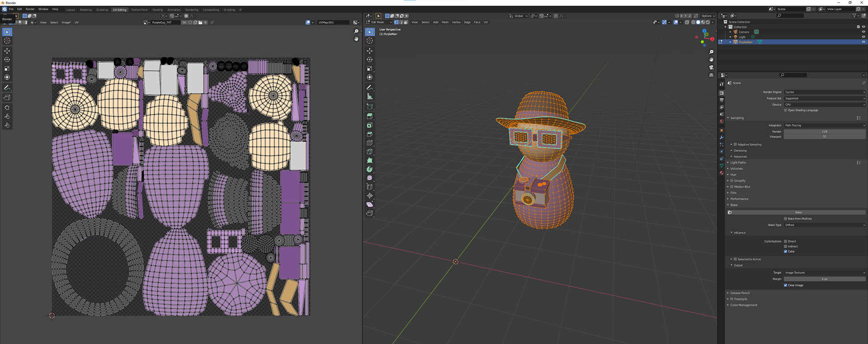Image resolution: width=868 pixels, height=344 pixels.
Task: Click the UV editor pan hand icon
Action: pyautogui.click(x=356, y=39)
